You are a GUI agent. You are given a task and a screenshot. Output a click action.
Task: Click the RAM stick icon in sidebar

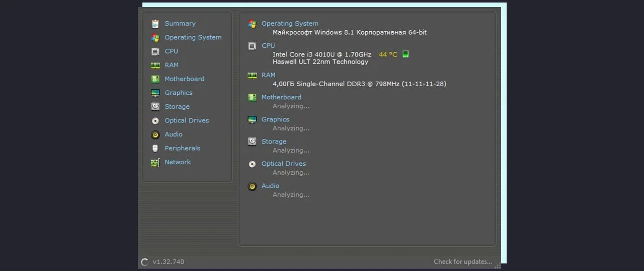click(x=155, y=65)
